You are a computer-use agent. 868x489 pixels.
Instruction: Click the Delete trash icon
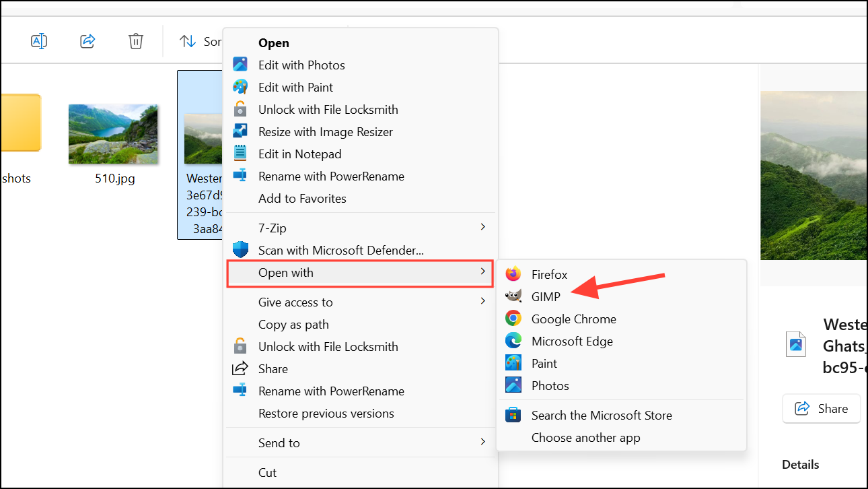tap(136, 41)
